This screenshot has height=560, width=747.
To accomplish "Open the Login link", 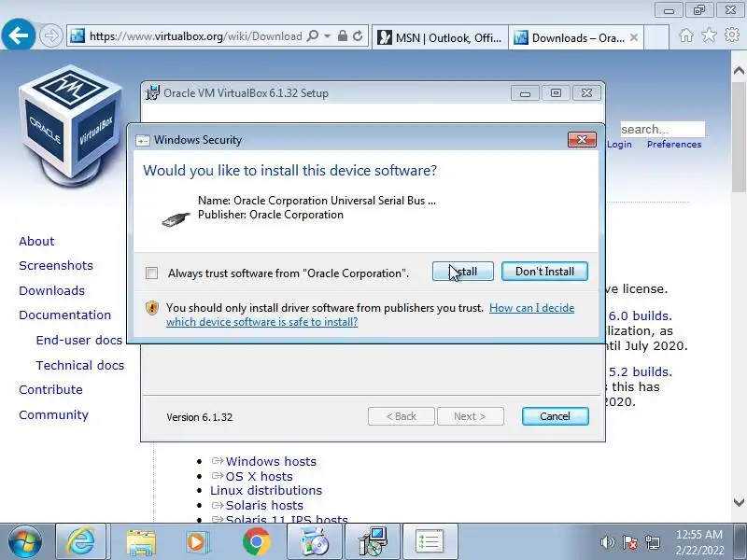I will pos(619,145).
